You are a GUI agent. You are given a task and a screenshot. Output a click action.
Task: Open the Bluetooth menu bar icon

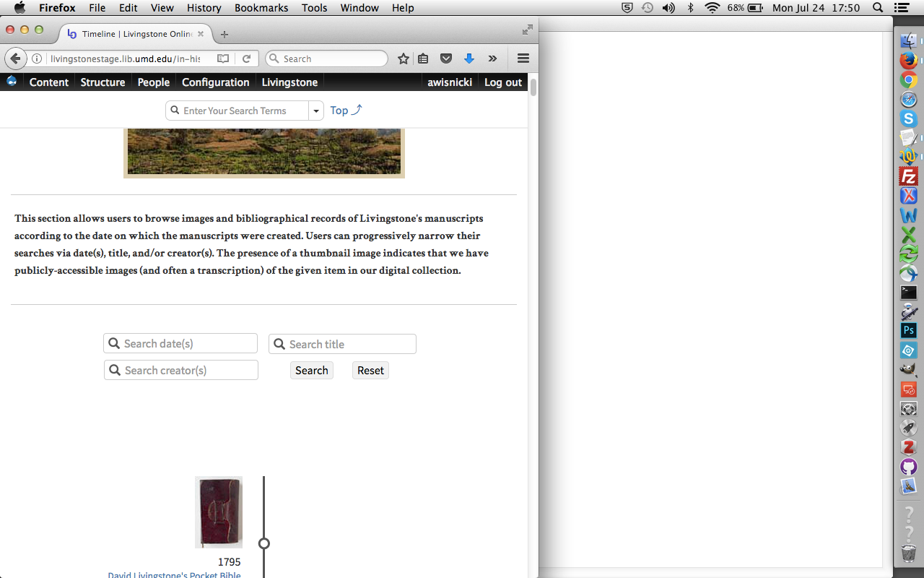691,8
